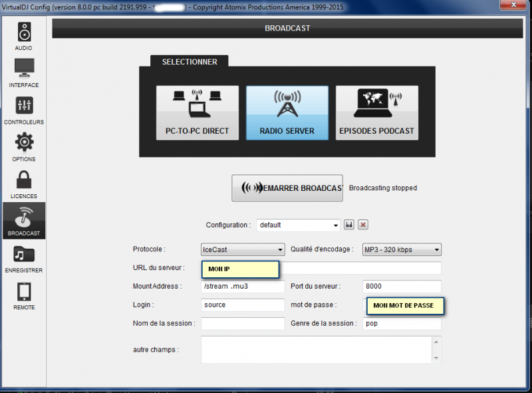Choose the RADIO SERVER broadcast mode
The width and height of the screenshot is (532, 393).
click(287, 112)
